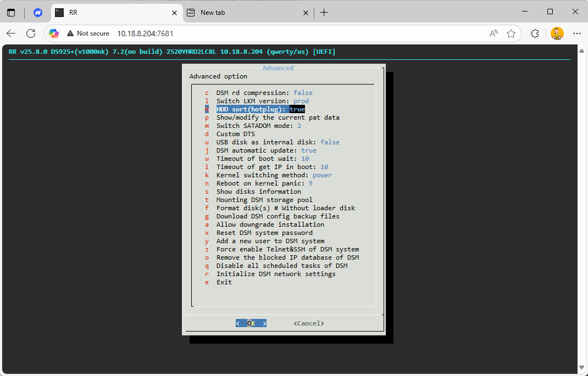The width and height of the screenshot is (588, 376).
Task: Close the New tab tab
Action: tap(306, 13)
